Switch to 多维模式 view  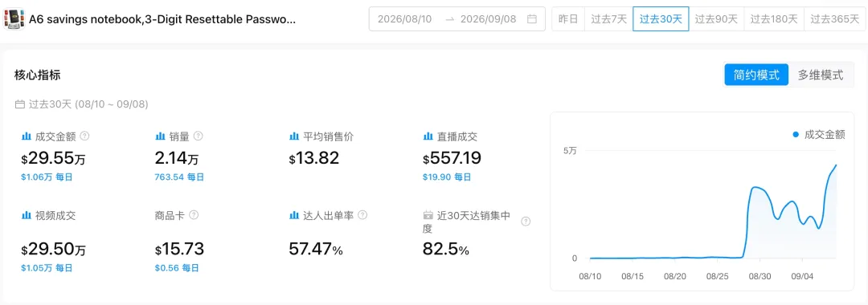point(821,75)
